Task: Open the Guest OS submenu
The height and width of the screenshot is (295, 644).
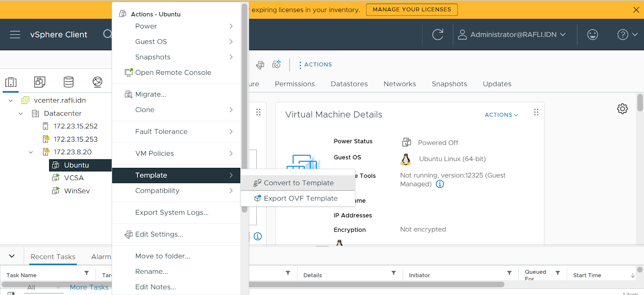Action: tap(176, 41)
